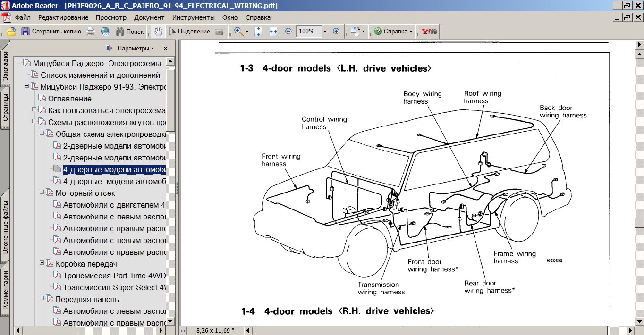644x335 pixels.
Task: Click the Fit Width icon
Action: [273, 32]
